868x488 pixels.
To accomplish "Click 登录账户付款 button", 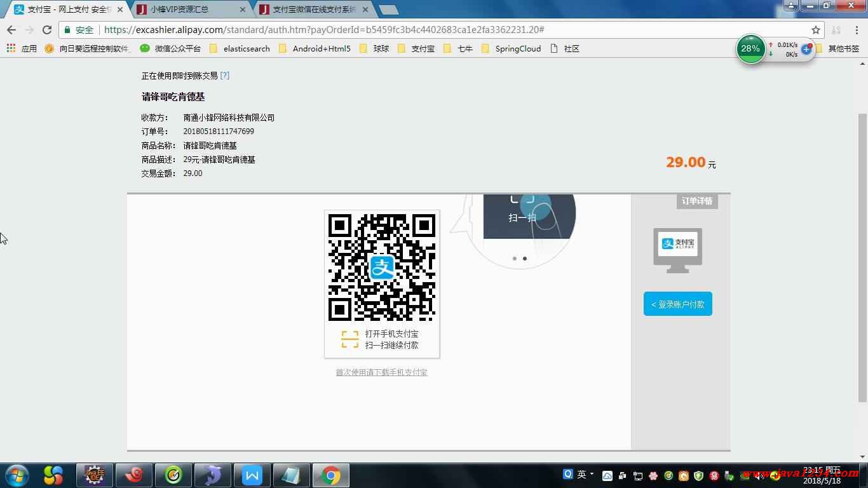I will point(678,304).
